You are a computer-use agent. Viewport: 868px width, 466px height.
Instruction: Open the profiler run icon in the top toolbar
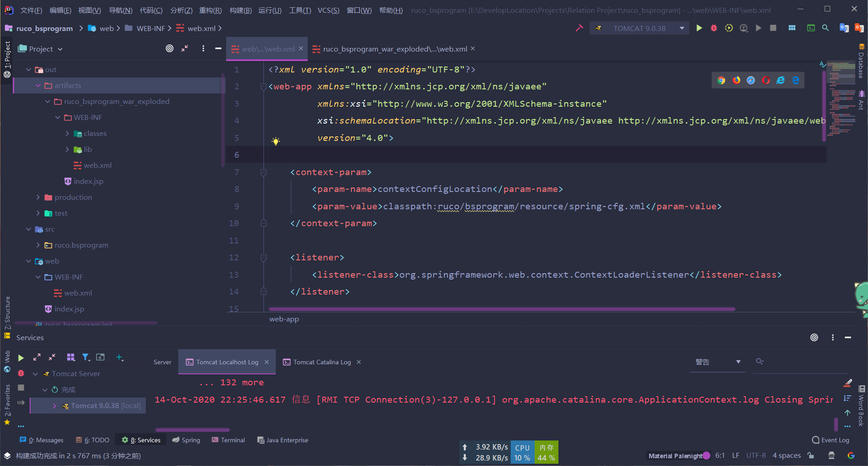[744, 28]
